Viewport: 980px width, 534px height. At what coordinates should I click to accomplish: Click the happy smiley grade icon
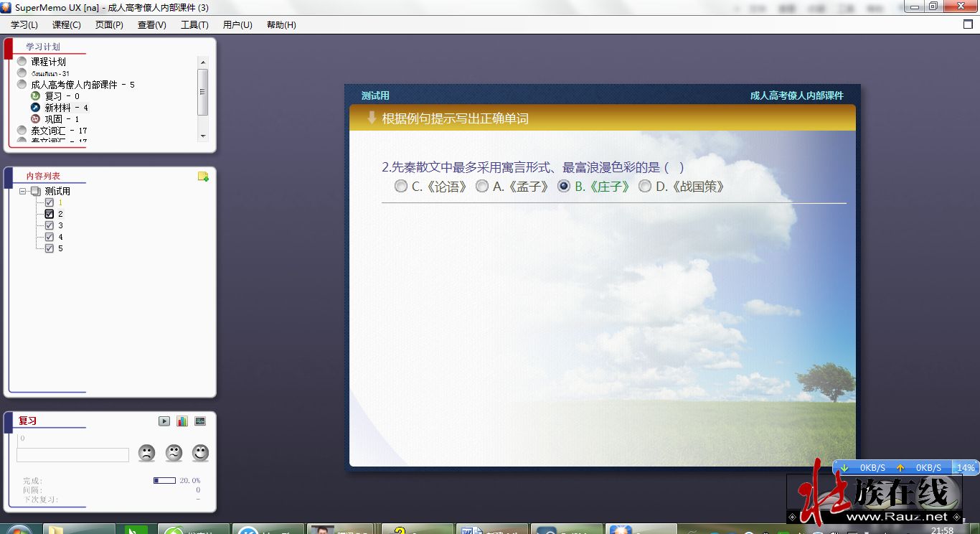pos(201,453)
